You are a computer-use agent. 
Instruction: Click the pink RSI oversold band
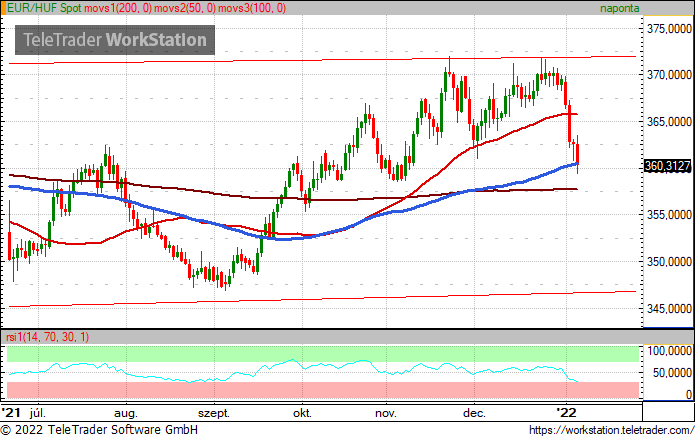coord(323,390)
